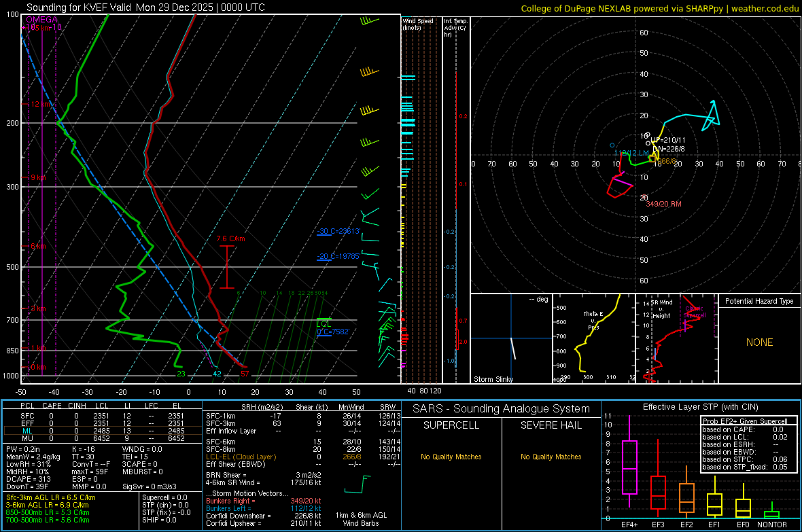This screenshot has height=532, width=802.
Task: Click the CAPE column header
Action: point(52,406)
